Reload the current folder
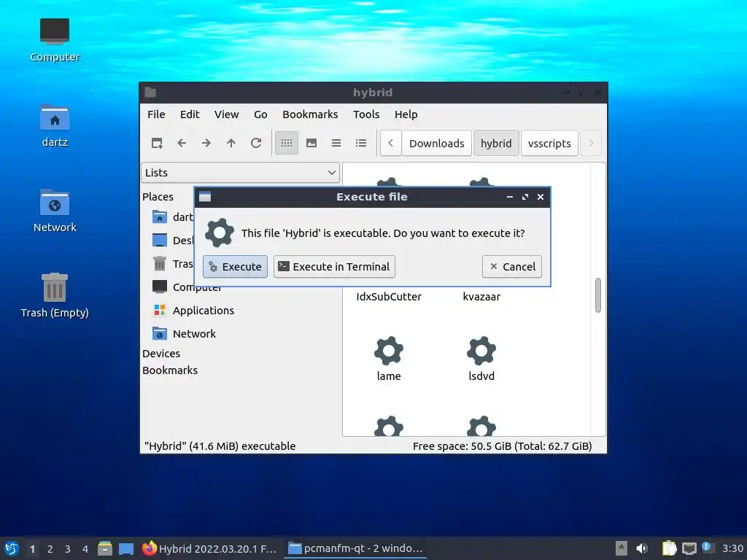The height and width of the screenshot is (560, 747). [256, 143]
